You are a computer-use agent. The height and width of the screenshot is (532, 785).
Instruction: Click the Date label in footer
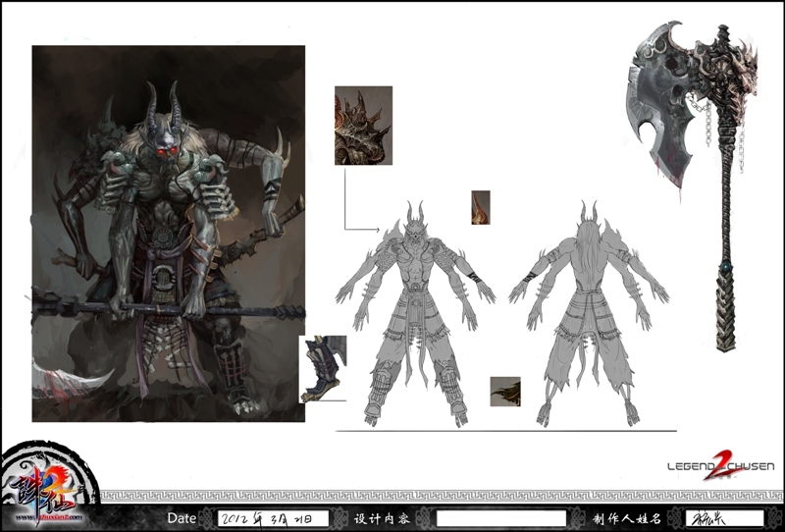point(182,517)
